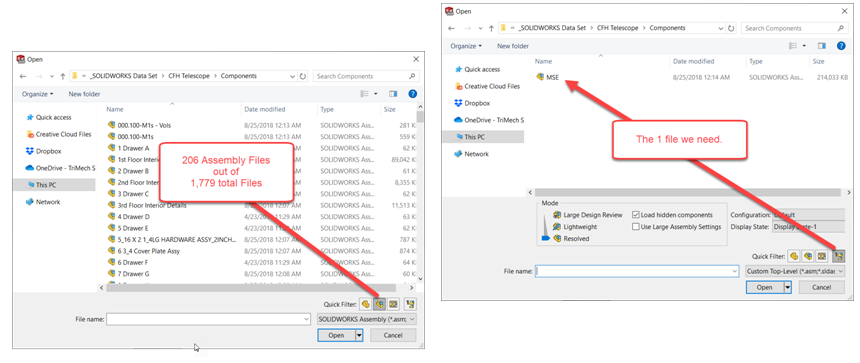Open file type dropdown in left dialog
The width and height of the screenshot is (860, 363).
[367, 319]
